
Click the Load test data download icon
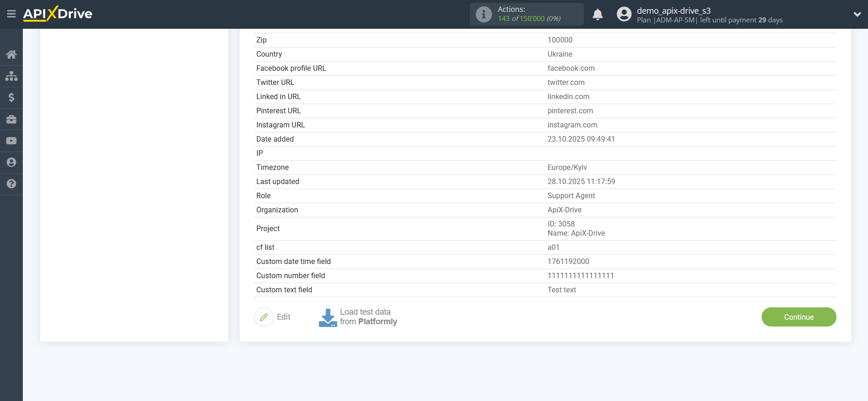pyautogui.click(x=328, y=317)
